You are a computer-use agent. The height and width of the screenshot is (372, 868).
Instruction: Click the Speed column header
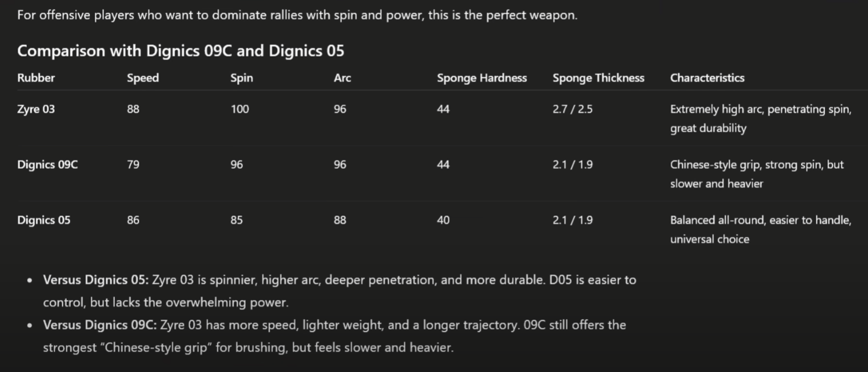coord(143,78)
